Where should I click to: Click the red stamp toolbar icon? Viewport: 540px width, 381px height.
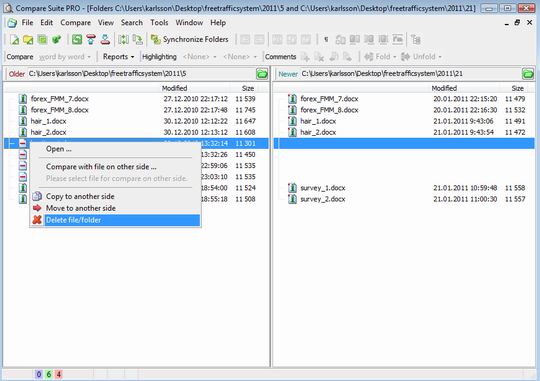[105, 40]
